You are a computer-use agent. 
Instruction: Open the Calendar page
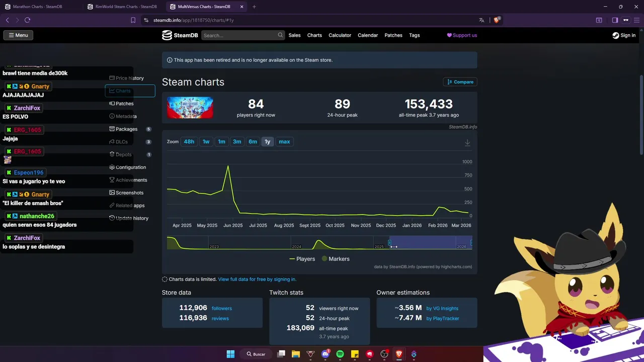pos(368,35)
